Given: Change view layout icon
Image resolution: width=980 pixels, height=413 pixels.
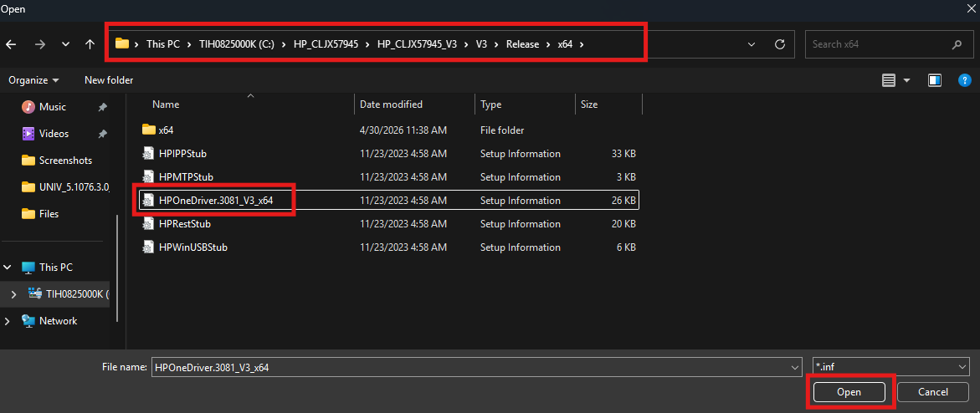Looking at the screenshot, I should coord(889,80).
